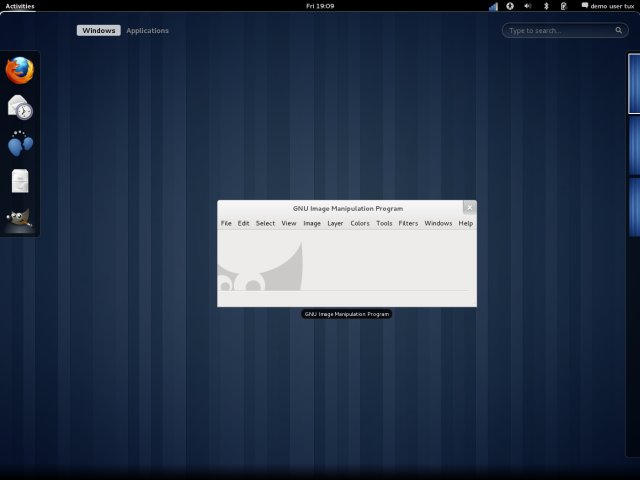Launch Firefox from the dash
The image size is (640, 480).
(20, 70)
